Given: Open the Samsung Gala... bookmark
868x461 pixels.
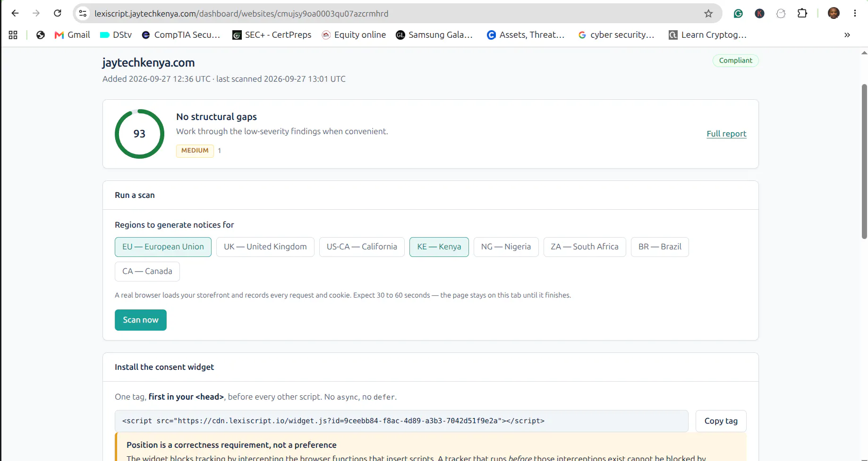Looking at the screenshot, I should coord(434,35).
